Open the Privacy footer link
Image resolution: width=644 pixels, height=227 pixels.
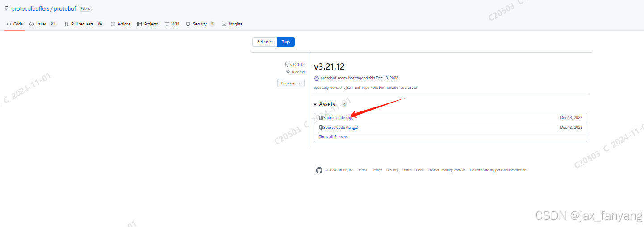(376, 170)
